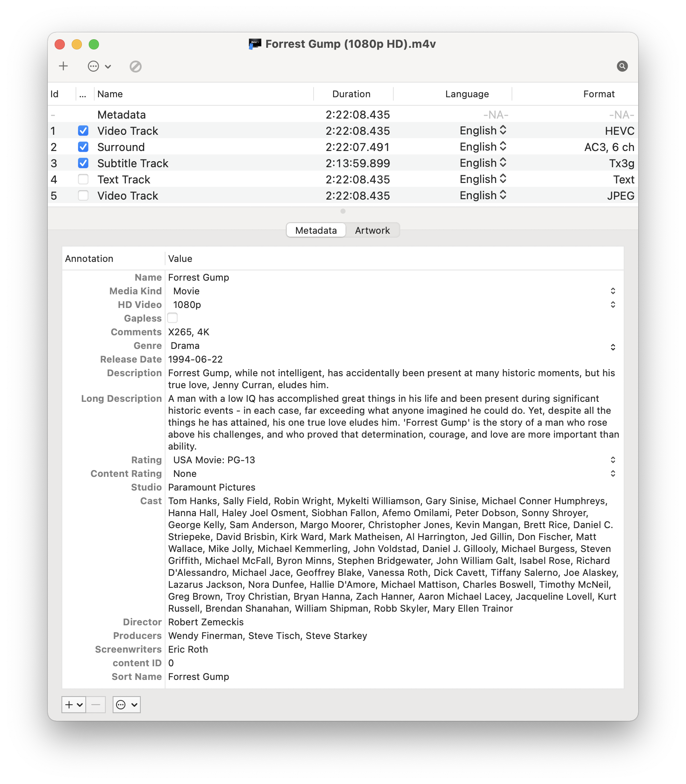Select the Text Track row
The width and height of the screenshot is (686, 784).
tap(343, 179)
